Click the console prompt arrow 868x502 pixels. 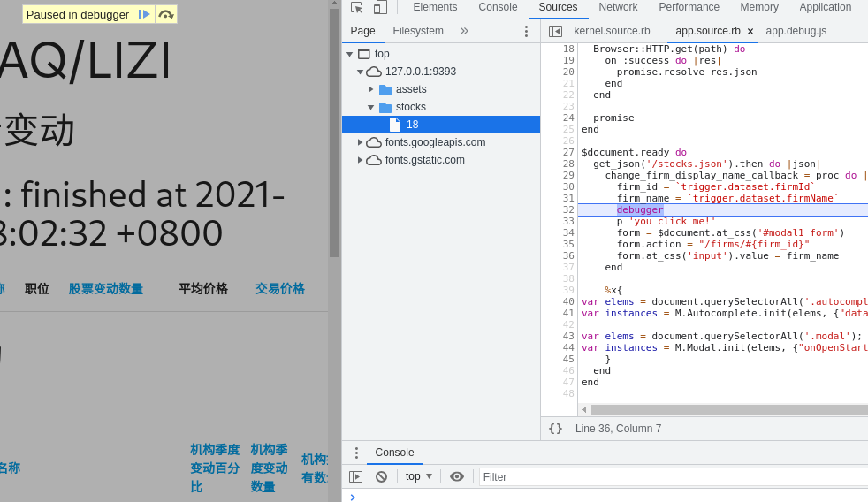click(353, 497)
